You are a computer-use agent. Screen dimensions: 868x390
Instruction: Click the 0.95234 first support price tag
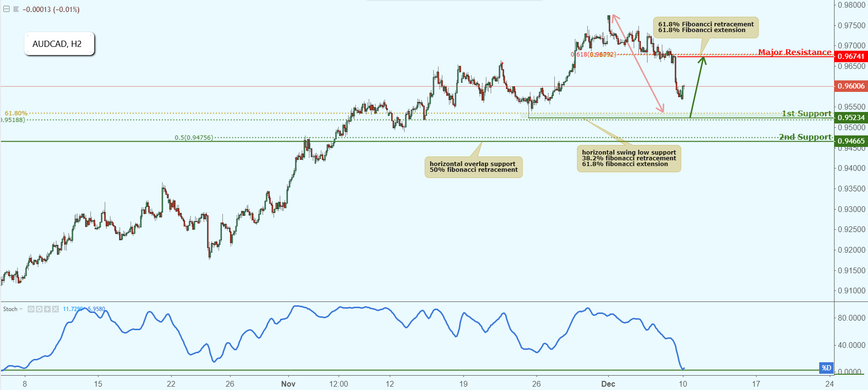[x=851, y=118]
